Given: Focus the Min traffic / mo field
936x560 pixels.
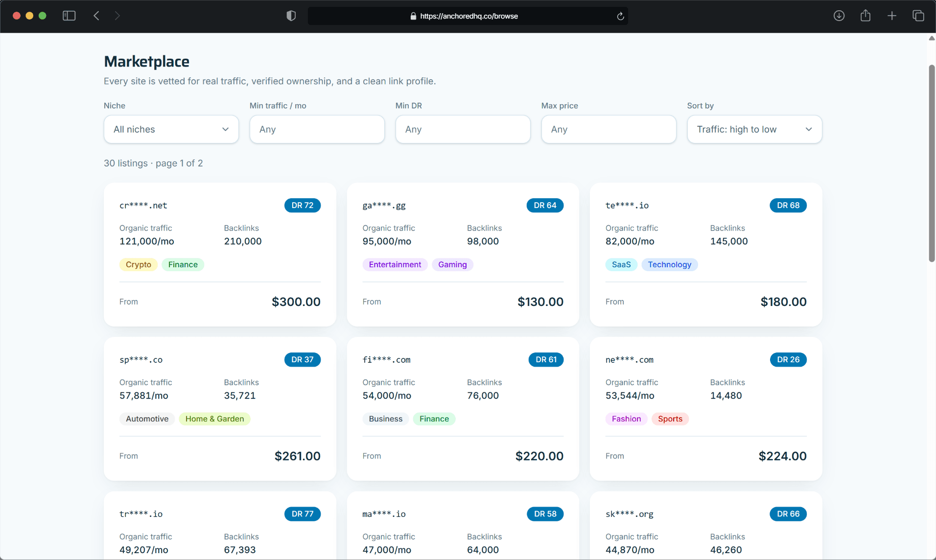Looking at the screenshot, I should tap(317, 129).
